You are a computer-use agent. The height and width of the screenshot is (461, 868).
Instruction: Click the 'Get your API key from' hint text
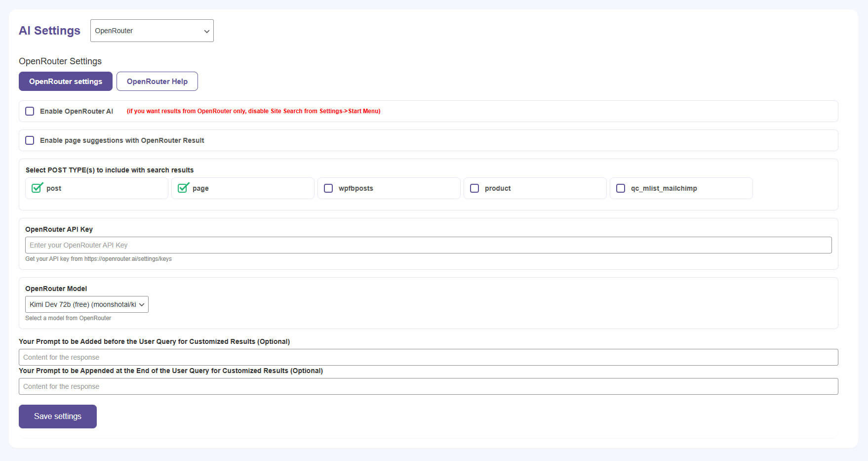(98, 259)
